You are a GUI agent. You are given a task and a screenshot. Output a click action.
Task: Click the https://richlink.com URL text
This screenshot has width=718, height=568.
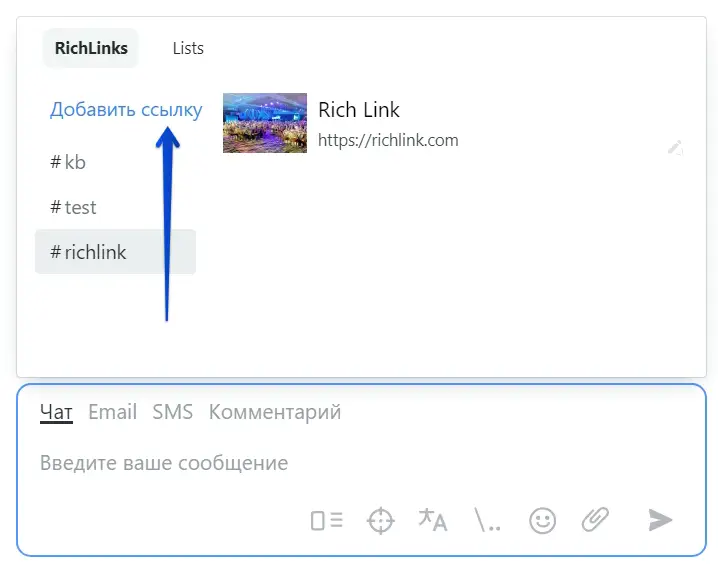pos(388,140)
